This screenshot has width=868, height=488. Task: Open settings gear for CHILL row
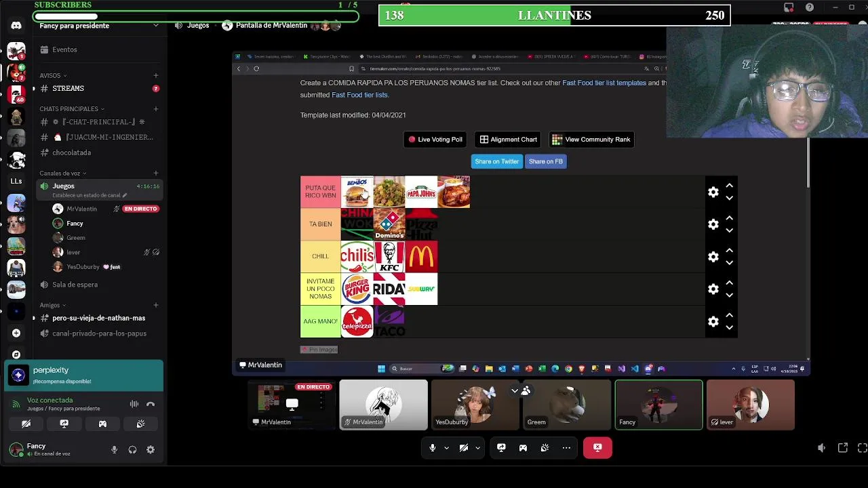(713, 257)
